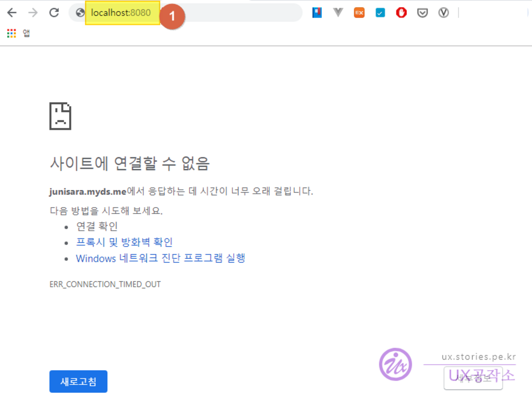Viewport: 532px width, 398px height.
Task: Click the browser forward arrow
Action: tap(33, 13)
